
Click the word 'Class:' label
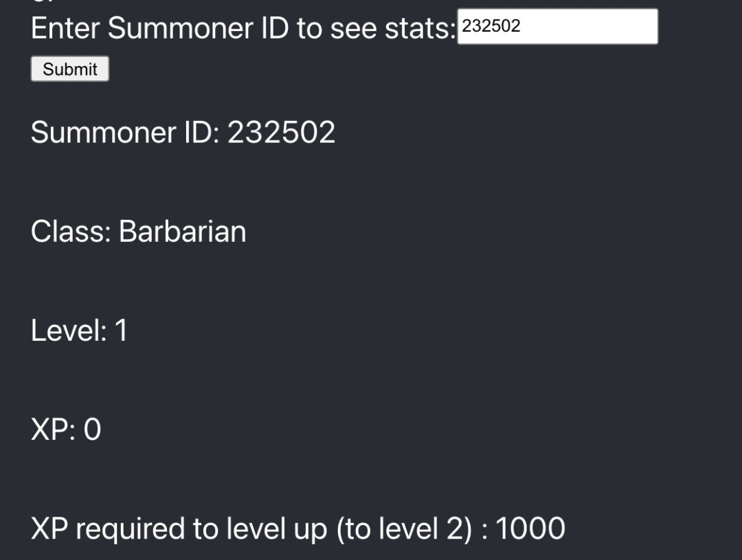[x=71, y=232]
